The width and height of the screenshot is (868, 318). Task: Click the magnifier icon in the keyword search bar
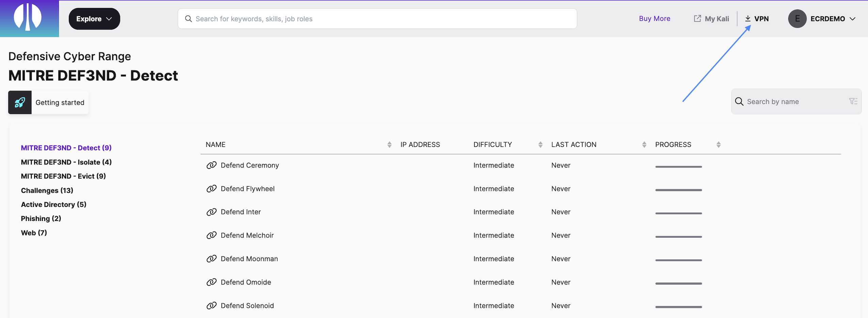pyautogui.click(x=189, y=19)
